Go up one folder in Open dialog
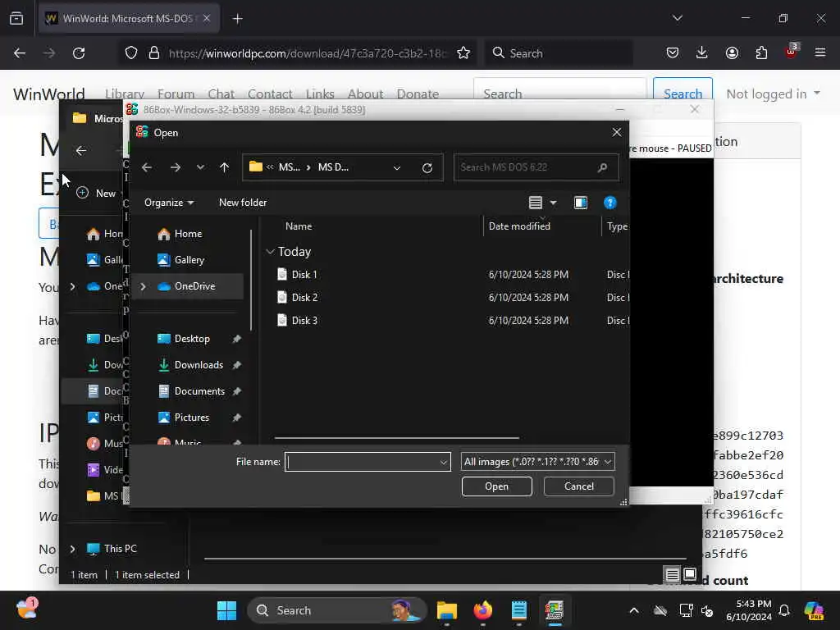The width and height of the screenshot is (840, 630). [x=225, y=167]
